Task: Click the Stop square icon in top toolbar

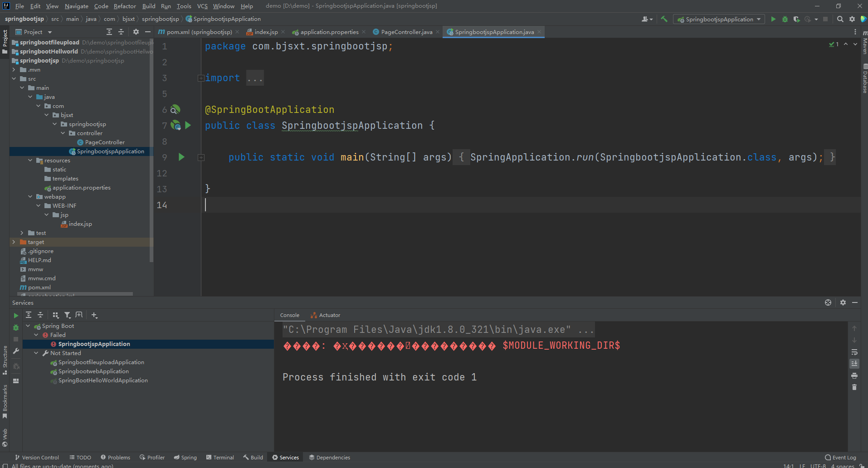Action: click(x=825, y=19)
